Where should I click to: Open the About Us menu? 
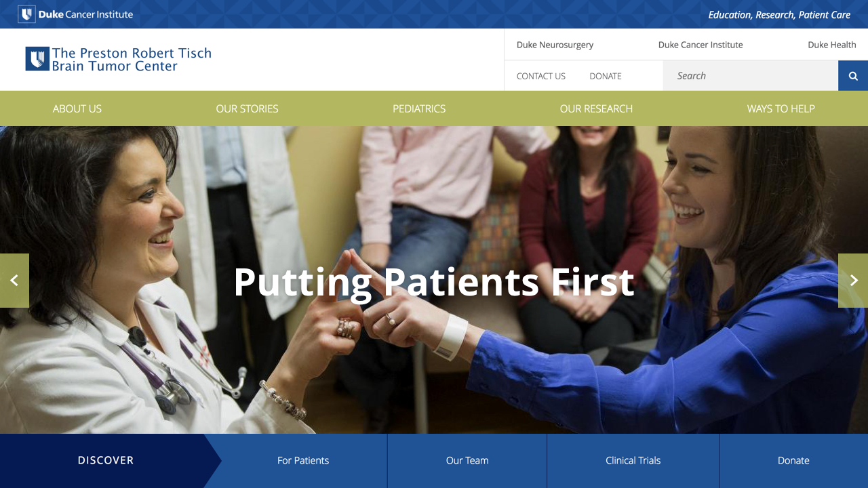coord(77,108)
